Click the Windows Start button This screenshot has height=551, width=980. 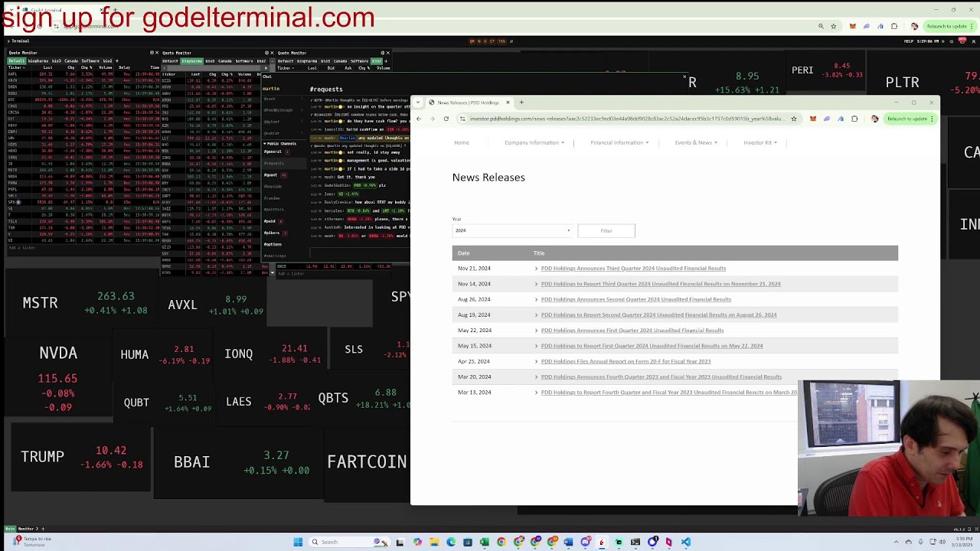pyautogui.click(x=298, y=542)
